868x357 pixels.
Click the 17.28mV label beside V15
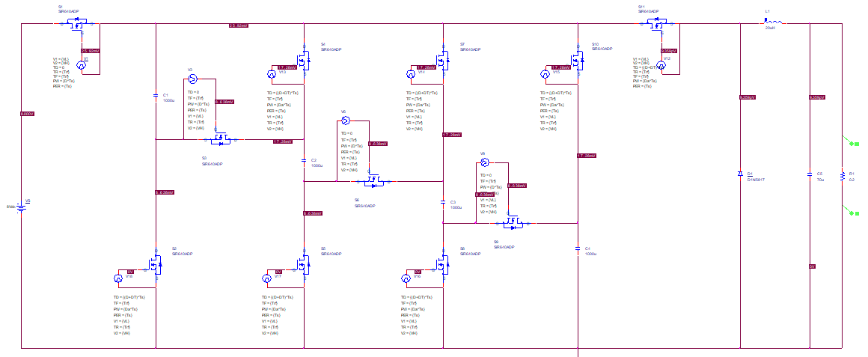560,67
